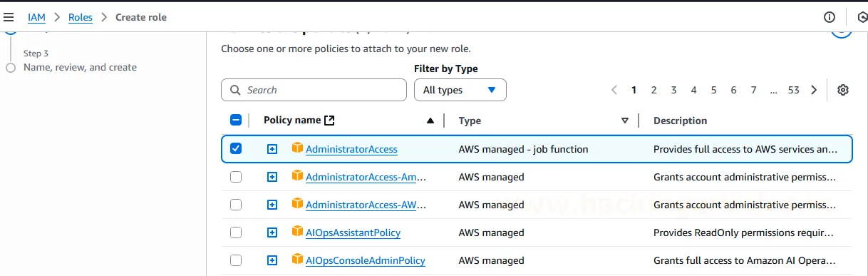Check the AIOpsConsoleAdminPolicy checkbox
The height and width of the screenshot is (276, 868).
point(236,260)
